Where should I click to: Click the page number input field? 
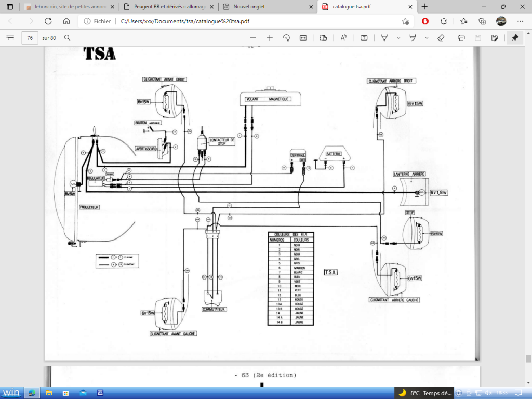click(x=30, y=38)
